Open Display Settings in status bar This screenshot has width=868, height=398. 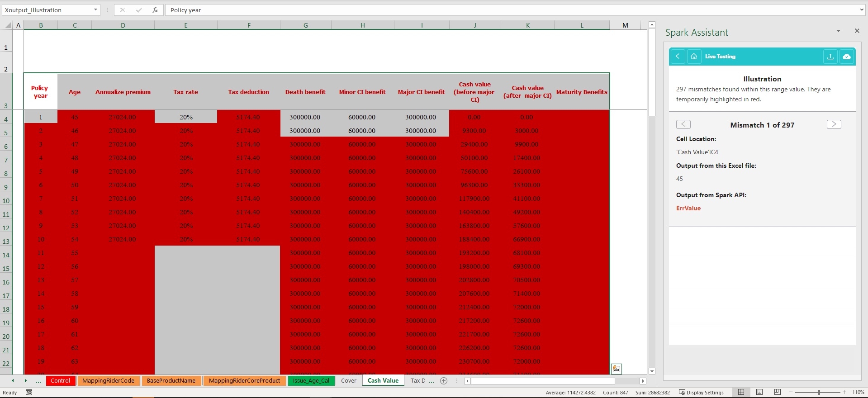pos(702,392)
